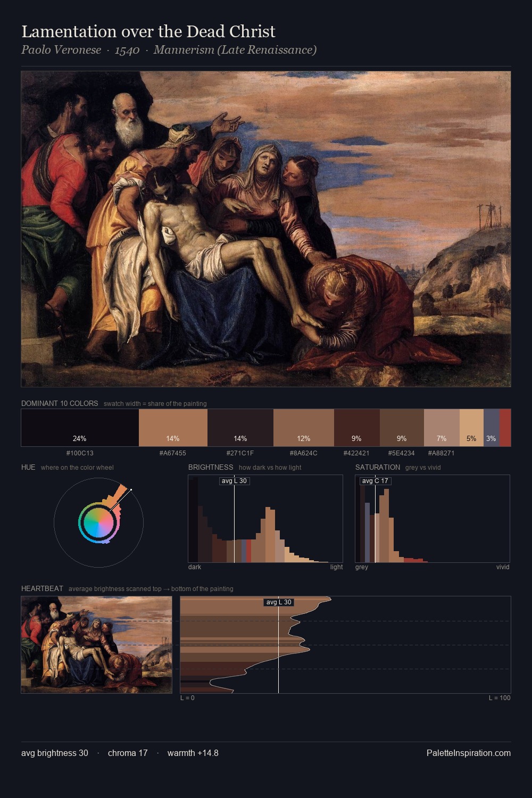The width and height of the screenshot is (532, 798).
Task: Click the #100C13 hex code label
Action: [80, 453]
